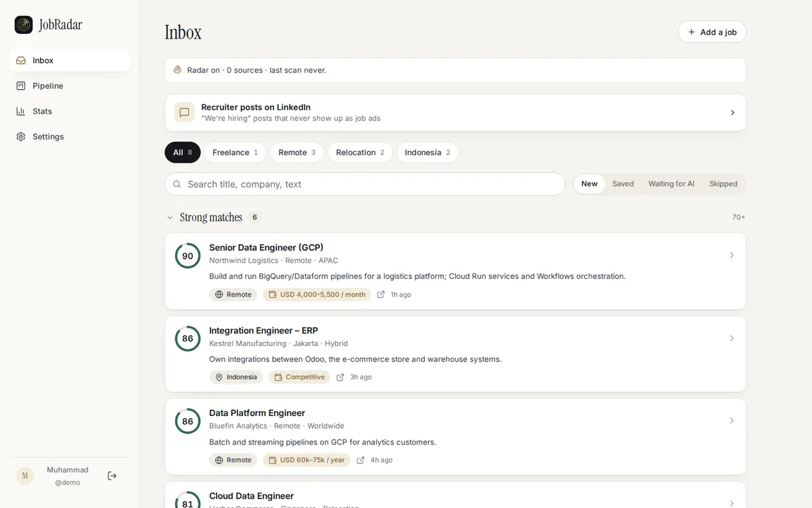The height and width of the screenshot is (508, 812).
Task: Open external link icon beside 3h ago
Action: 340,377
